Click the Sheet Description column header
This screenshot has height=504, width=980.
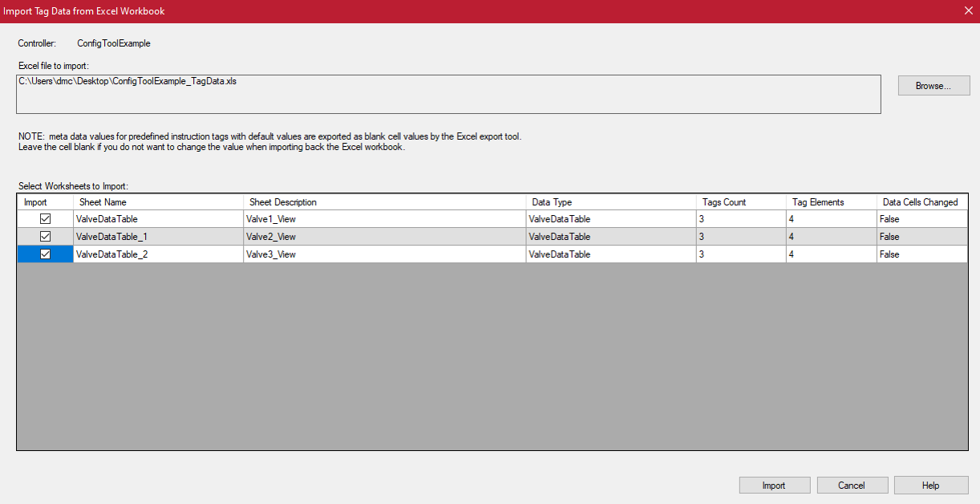pos(385,202)
